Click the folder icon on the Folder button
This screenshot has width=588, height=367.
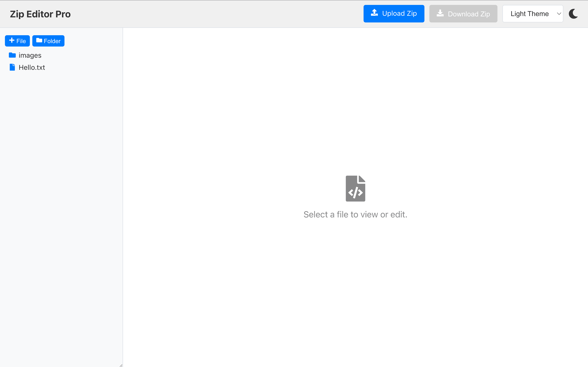[x=39, y=40]
